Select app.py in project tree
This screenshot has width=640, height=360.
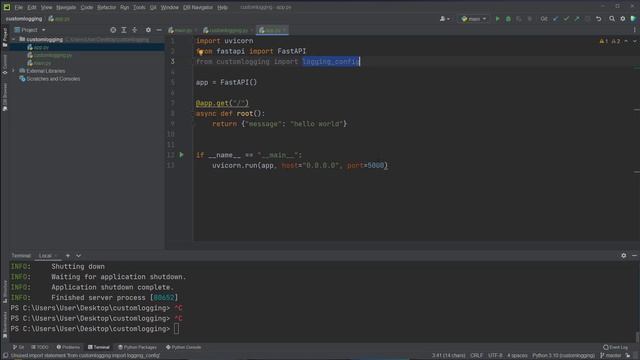pyautogui.click(x=41, y=47)
